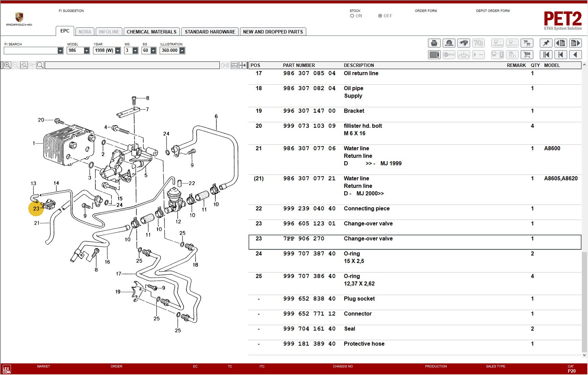Click the DESCRIPTION column header
Image resolution: width=588 pixels, height=375 pixels.
[359, 65]
